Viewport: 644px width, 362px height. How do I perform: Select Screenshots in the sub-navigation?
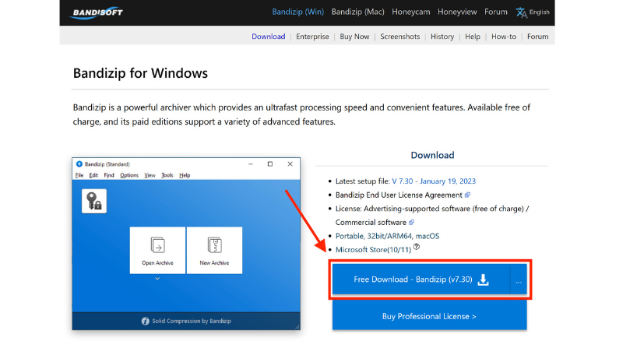coord(399,37)
